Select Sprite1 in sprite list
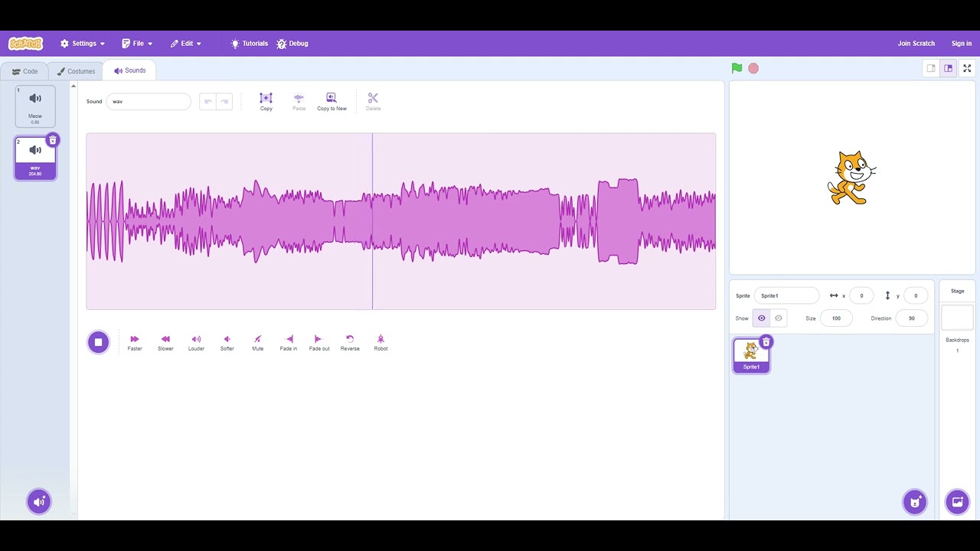This screenshot has width=980, height=551. (751, 356)
